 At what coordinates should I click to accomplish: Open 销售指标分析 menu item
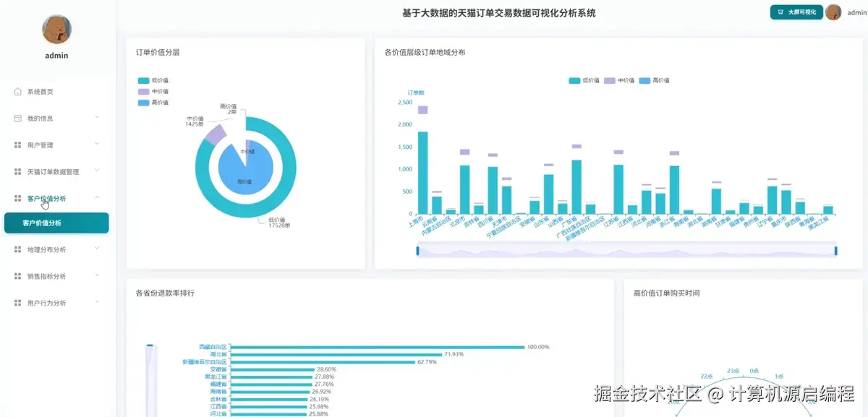57,276
